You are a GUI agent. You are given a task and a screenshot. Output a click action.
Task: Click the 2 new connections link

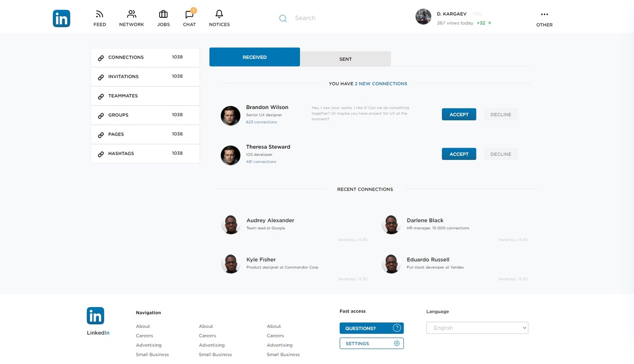pos(381,84)
